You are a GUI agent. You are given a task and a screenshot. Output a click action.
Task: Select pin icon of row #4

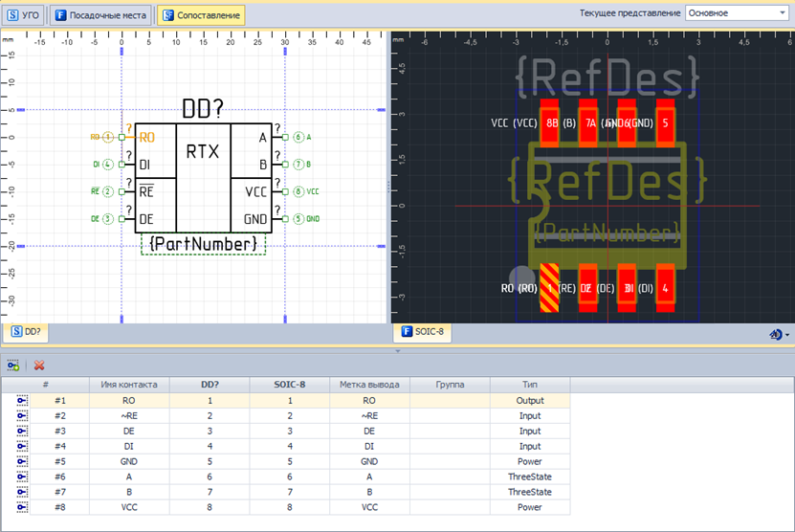tap(22, 446)
